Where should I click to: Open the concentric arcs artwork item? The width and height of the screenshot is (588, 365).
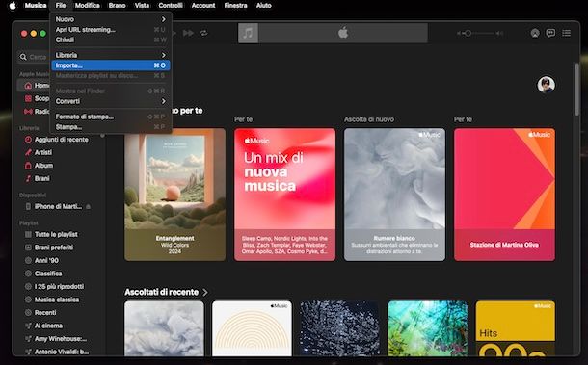[252, 328]
